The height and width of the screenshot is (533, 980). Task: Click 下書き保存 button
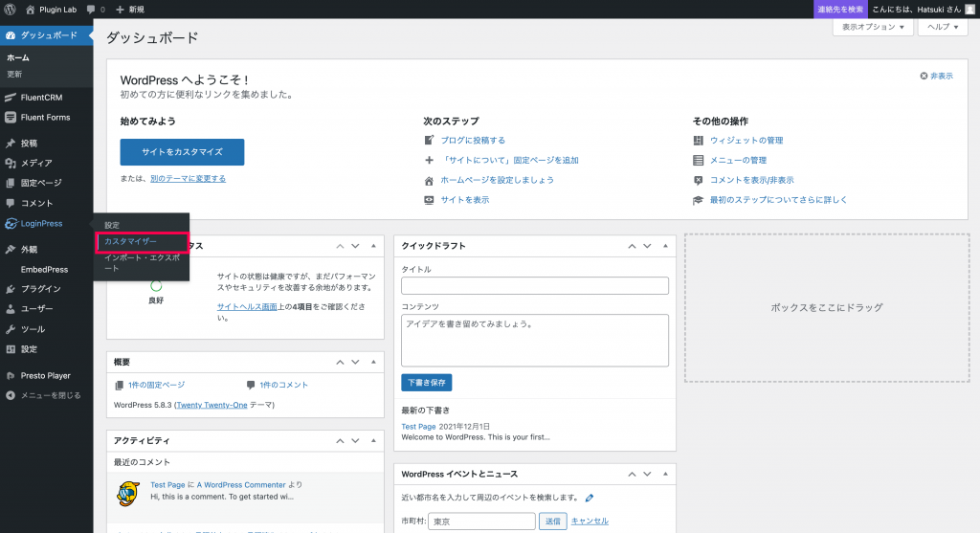point(426,383)
